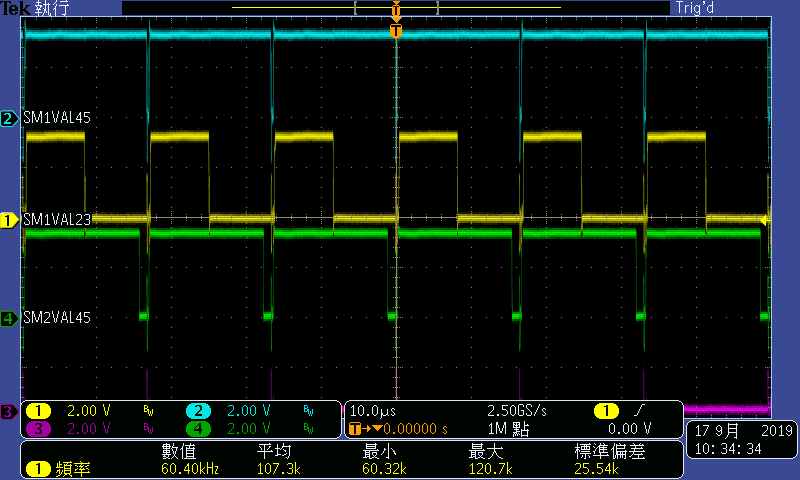Click the Tek 執行 run status text
Screen dimensions: 800x480
[34, 8]
